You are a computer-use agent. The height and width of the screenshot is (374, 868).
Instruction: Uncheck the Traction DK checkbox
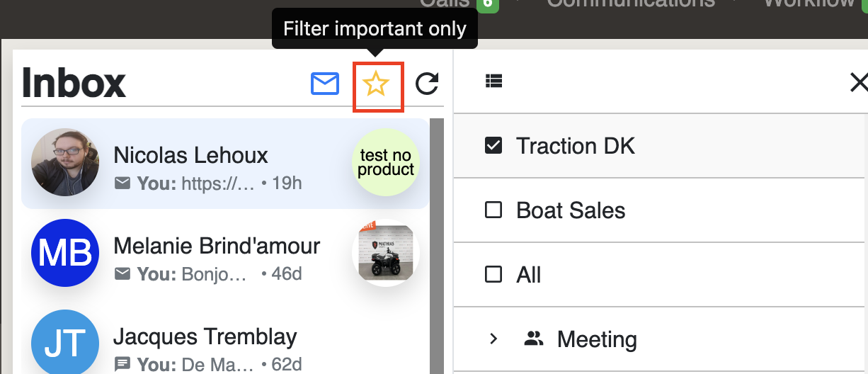[x=493, y=146]
